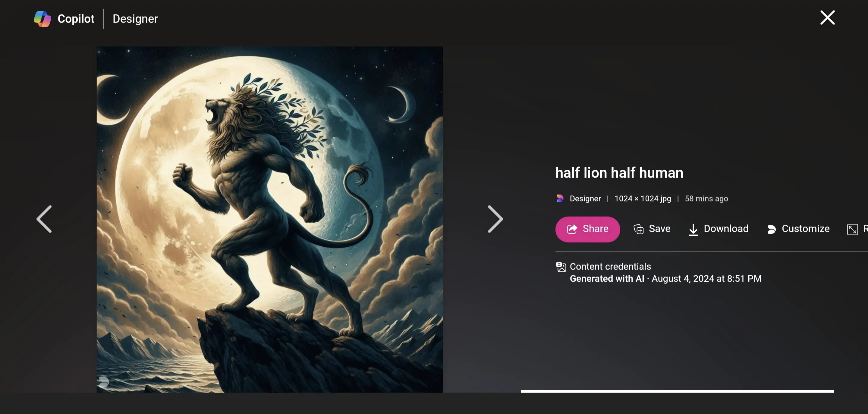This screenshot has height=414, width=868.
Task: Open Customize for this image
Action: tap(798, 229)
